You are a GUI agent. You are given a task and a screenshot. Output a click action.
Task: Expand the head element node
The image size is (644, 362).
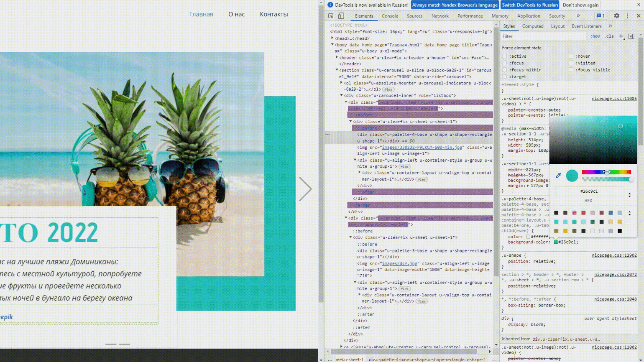pyautogui.click(x=333, y=38)
